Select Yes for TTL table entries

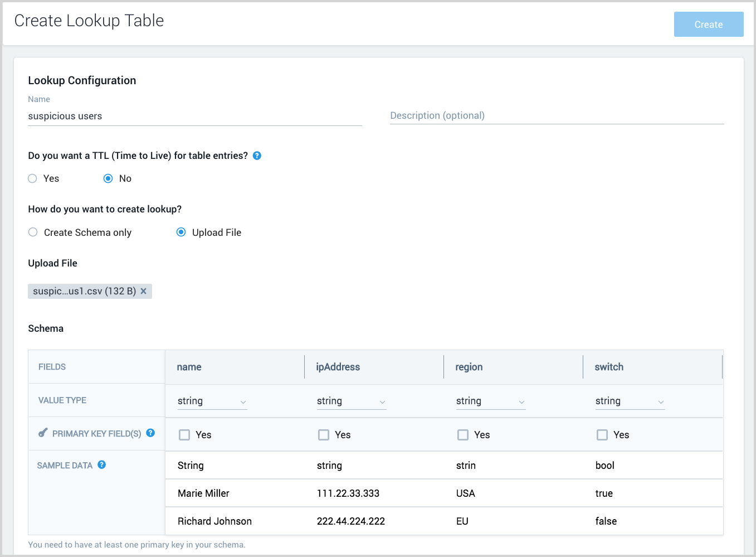pos(33,178)
